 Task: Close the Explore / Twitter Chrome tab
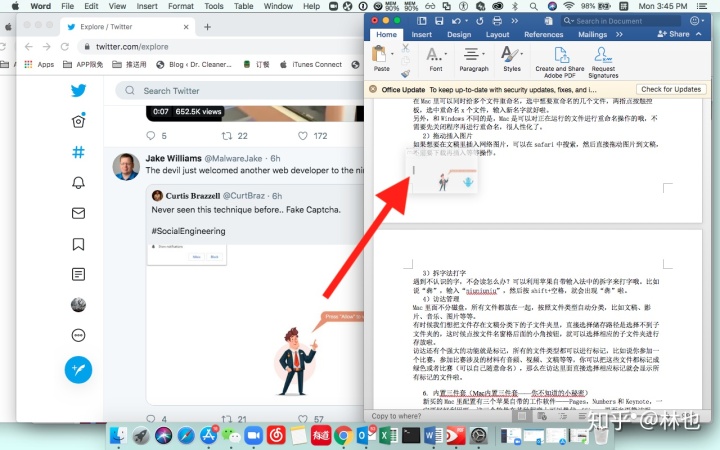[186, 27]
